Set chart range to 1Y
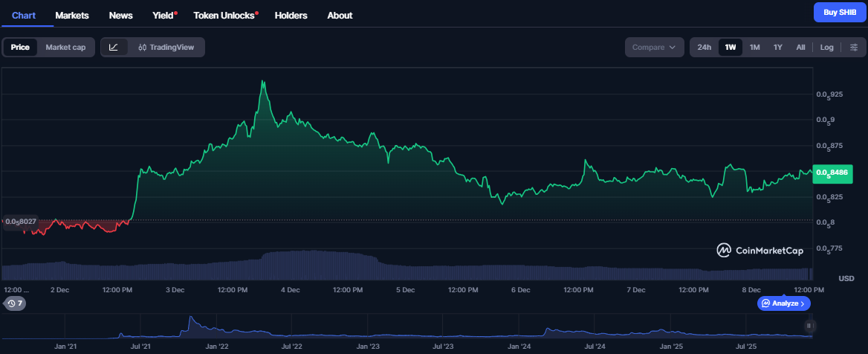 tap(777, 48)
